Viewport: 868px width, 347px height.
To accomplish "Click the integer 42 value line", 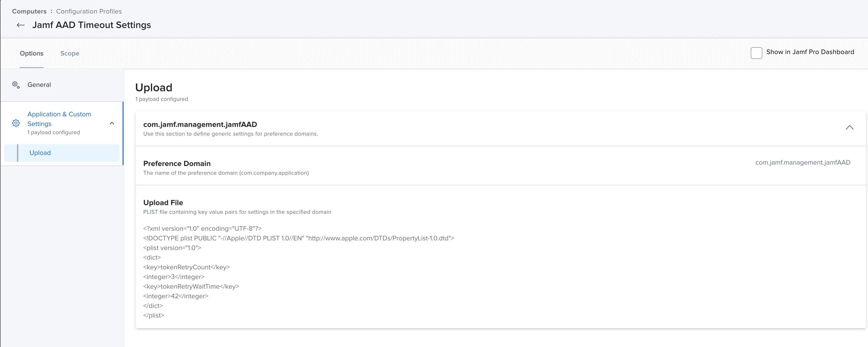I will point(176,297).
